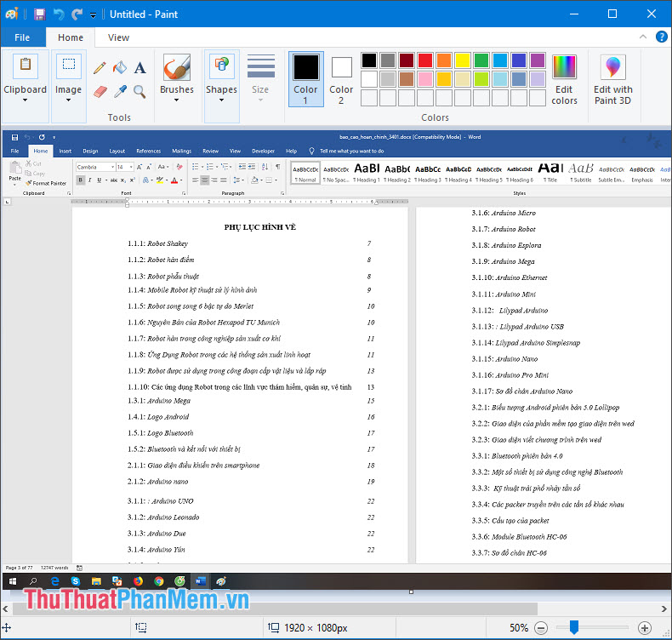Pick the red color swatch

(424, 60)
